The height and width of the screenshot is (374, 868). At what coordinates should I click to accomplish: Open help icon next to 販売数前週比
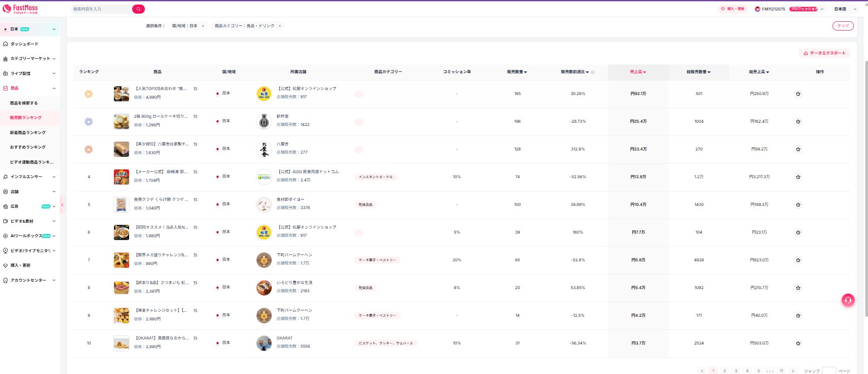(x=593, y=72)
